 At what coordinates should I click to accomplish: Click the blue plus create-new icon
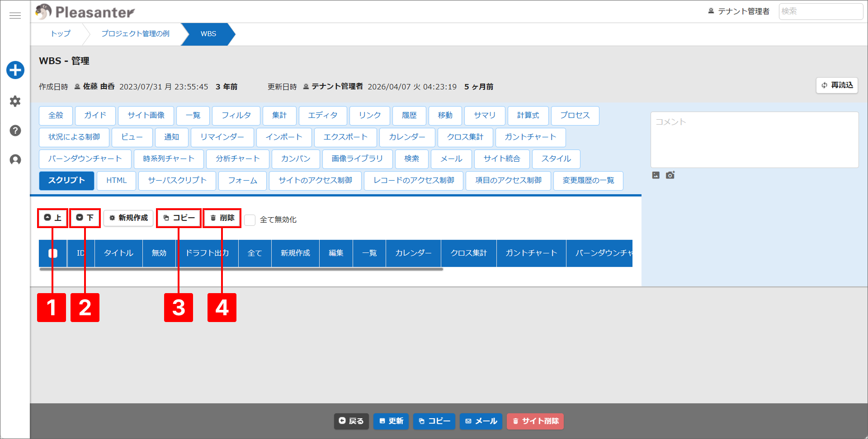click(15, 70)
